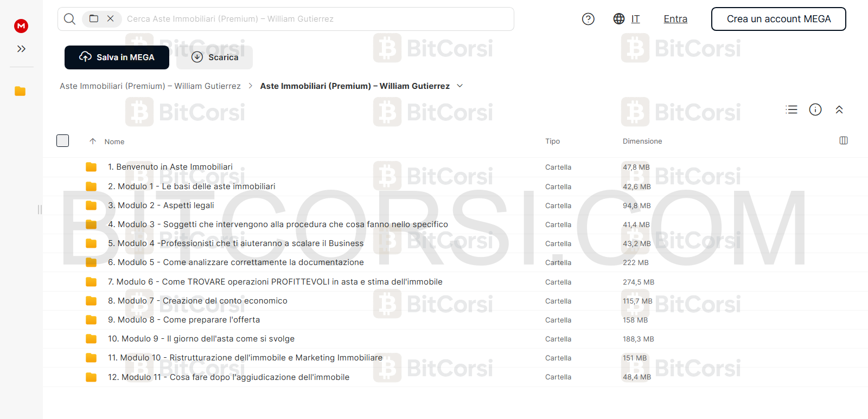The height and width of the screenshot is (419, 868).
Task: Click the MEGA logo icon
Action: (x=21, y=25)
